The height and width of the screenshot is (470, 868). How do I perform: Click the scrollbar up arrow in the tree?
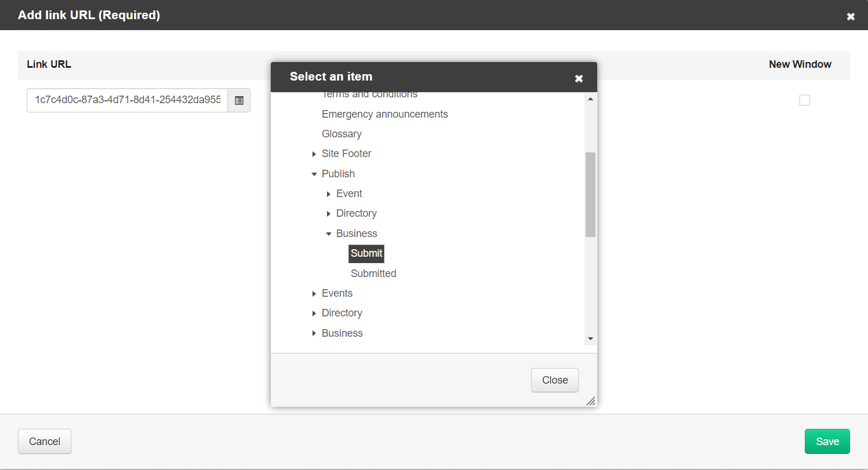pyautogui.click(x=590, y=99)
